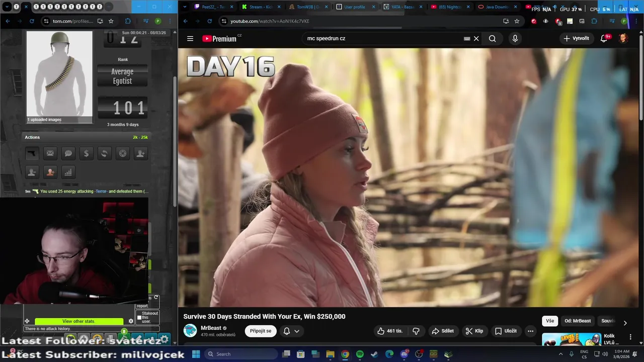Click the youtube.com address bar
Viewport: 644px width, 362px height.
click(362, 21)
